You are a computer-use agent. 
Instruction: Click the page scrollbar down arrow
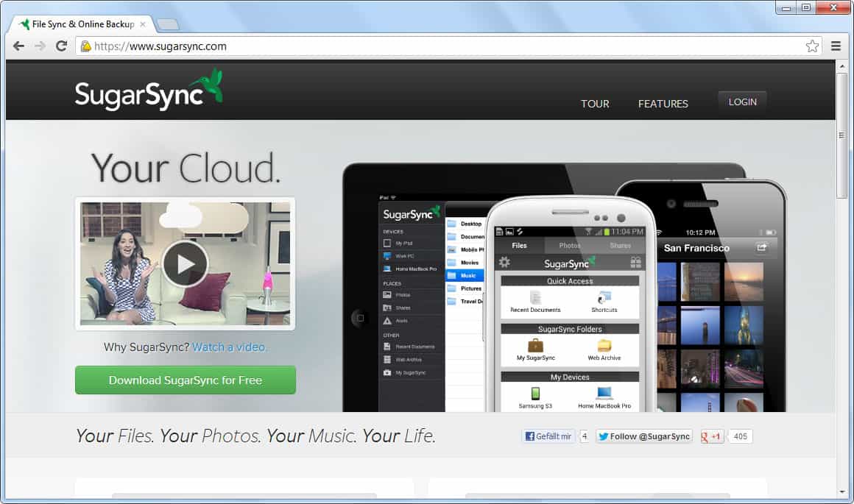842,491
